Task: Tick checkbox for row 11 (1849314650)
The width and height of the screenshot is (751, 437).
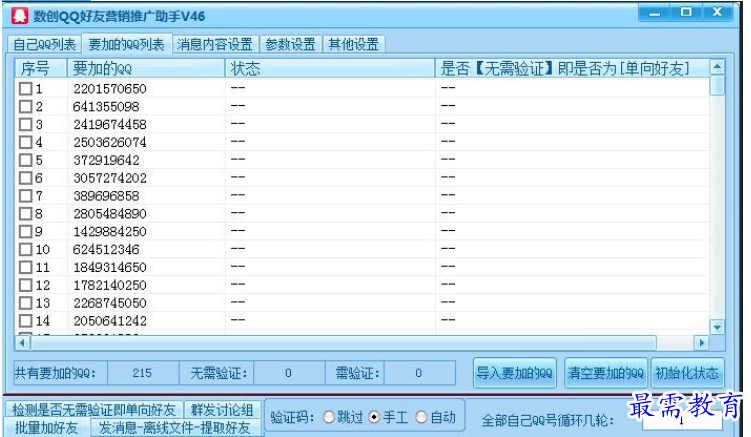Action: tap(25, 267)
